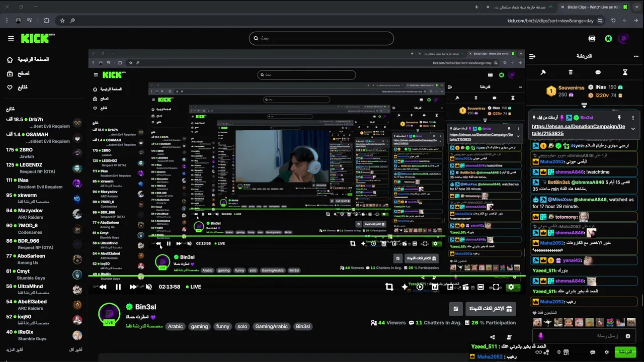
Task: Open the Bin3sl channel name
Action: point(145,307)
